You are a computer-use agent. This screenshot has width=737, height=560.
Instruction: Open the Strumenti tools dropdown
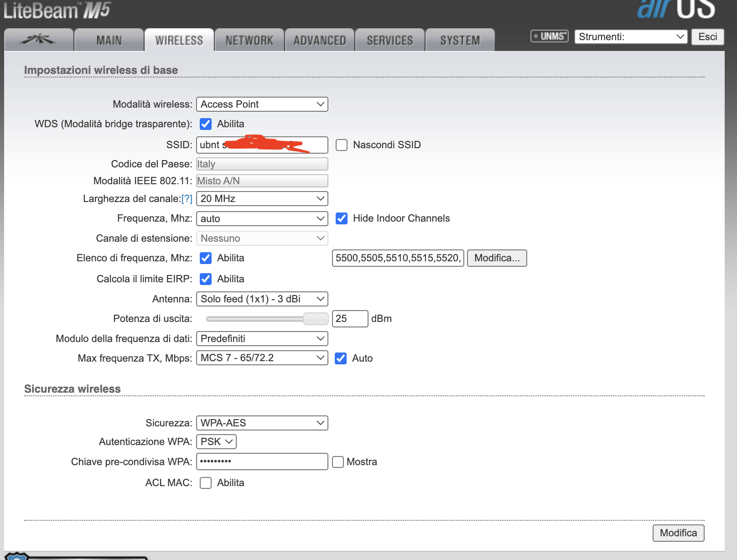631,37
